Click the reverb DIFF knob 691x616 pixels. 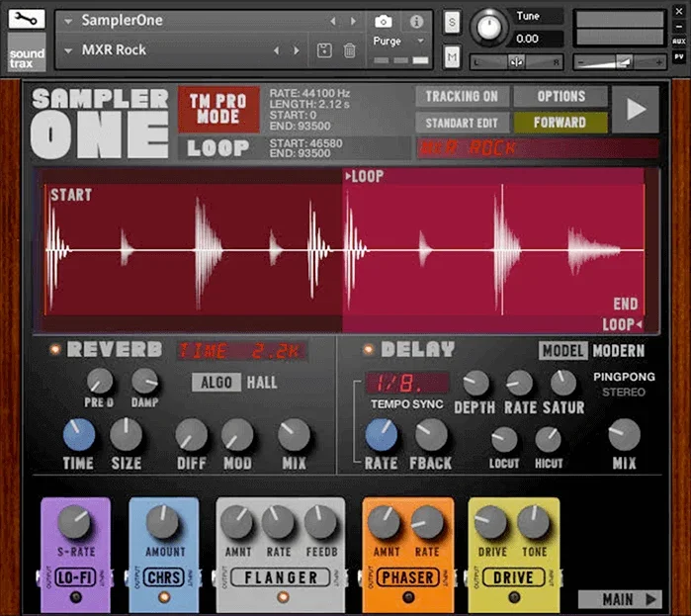[191, 435]
